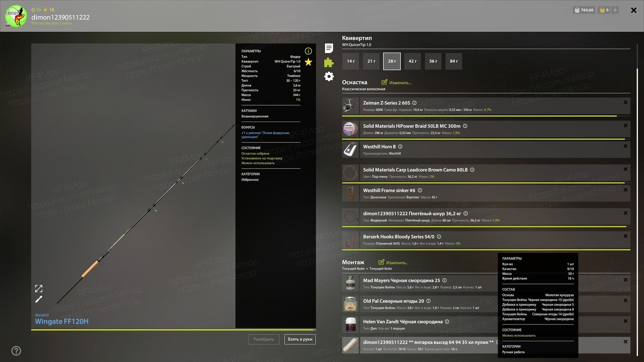Viewport: 644px width, 362px height.
Task: Toggle the favorite star for the rod
Action: [x=308, y=62]
